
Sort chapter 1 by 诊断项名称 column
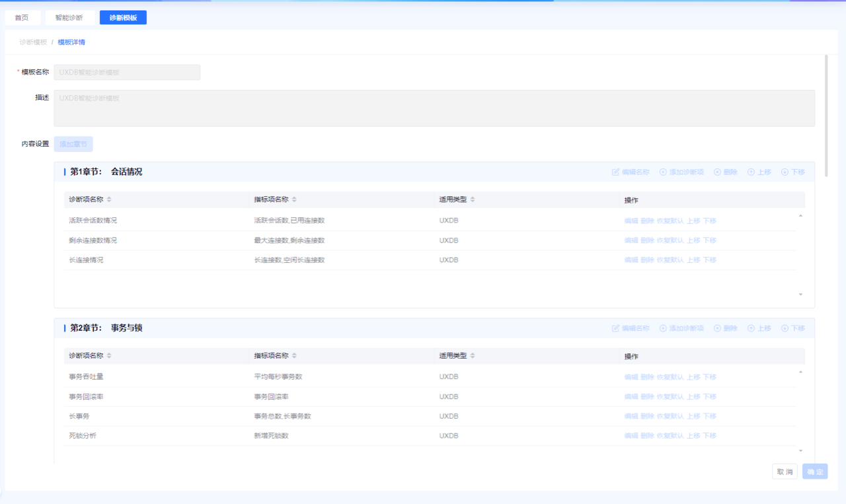[x=110, y=199]
